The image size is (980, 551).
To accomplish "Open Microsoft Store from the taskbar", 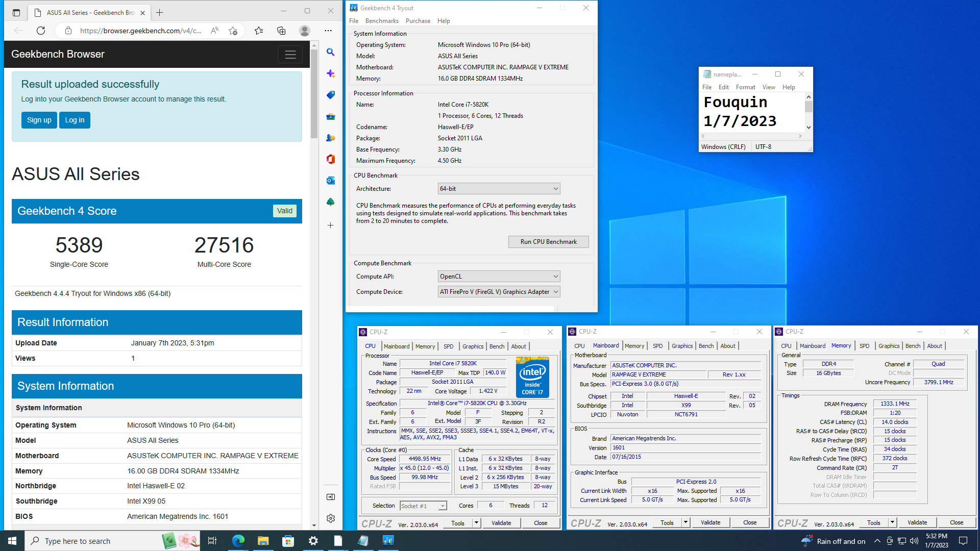I will pos(288,541).
